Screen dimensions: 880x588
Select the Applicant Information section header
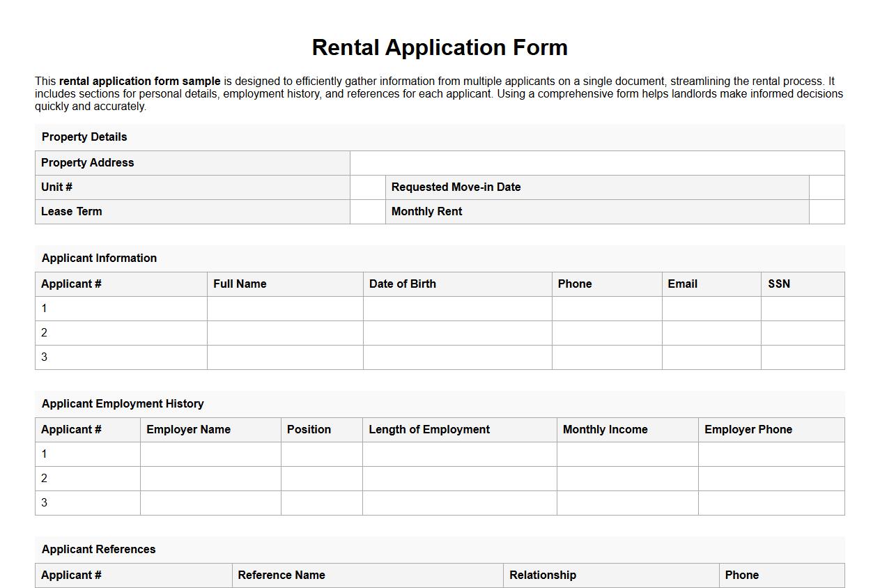click(x=99, y=258)
